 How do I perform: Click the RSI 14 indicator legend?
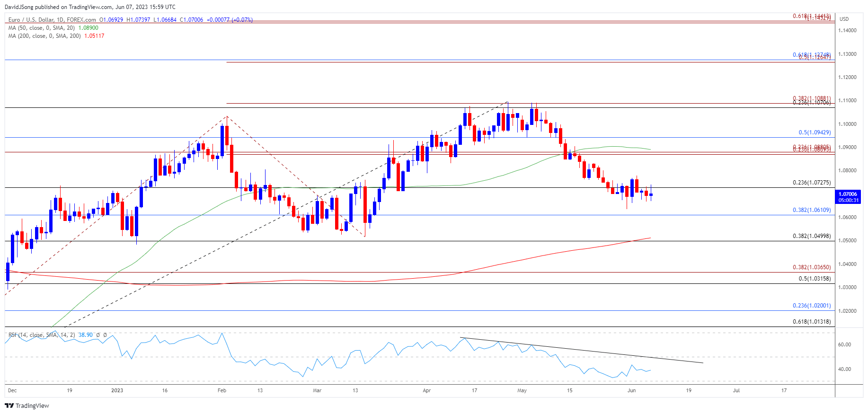click(42, 335)
